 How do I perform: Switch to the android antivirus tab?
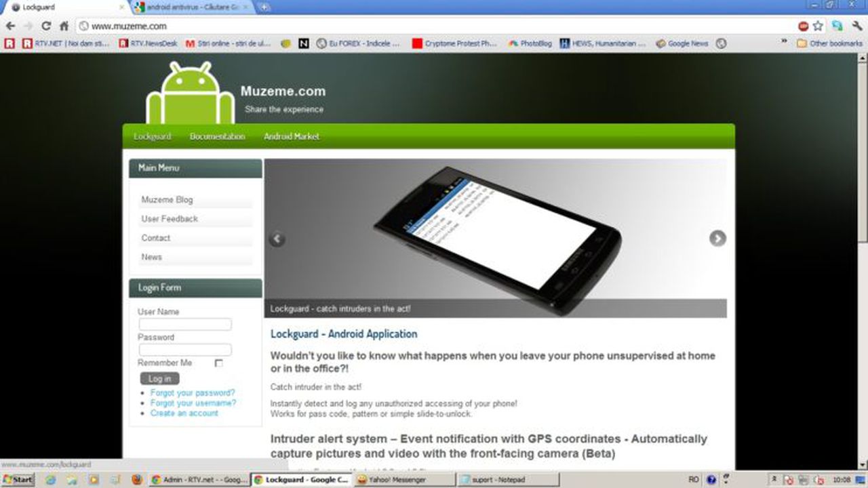tap(191, 7)
